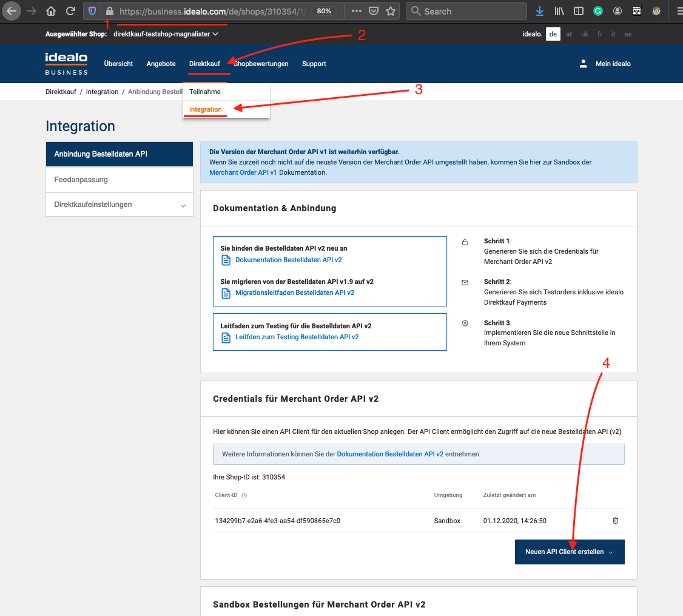
Task: Open the Direktkauf menu
Action: pos(205,64)
